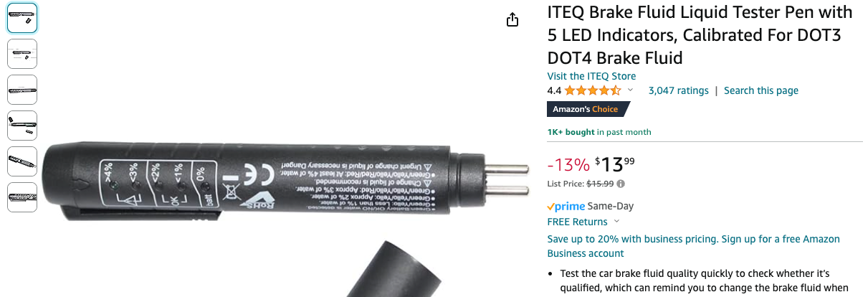The height and width of the screenshot is (297, 868).
Task: Select the fourth product thumbnail
Action: [x=22, y=126]
